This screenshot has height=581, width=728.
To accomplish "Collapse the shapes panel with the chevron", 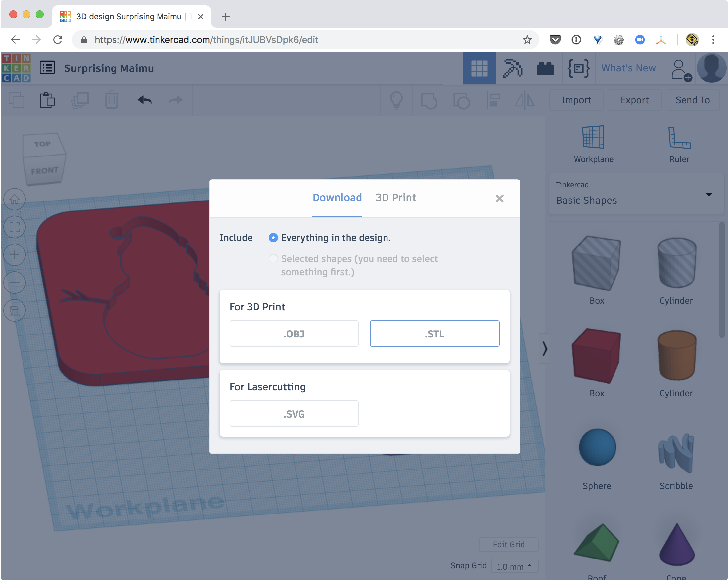I will [x=544, y=349].
